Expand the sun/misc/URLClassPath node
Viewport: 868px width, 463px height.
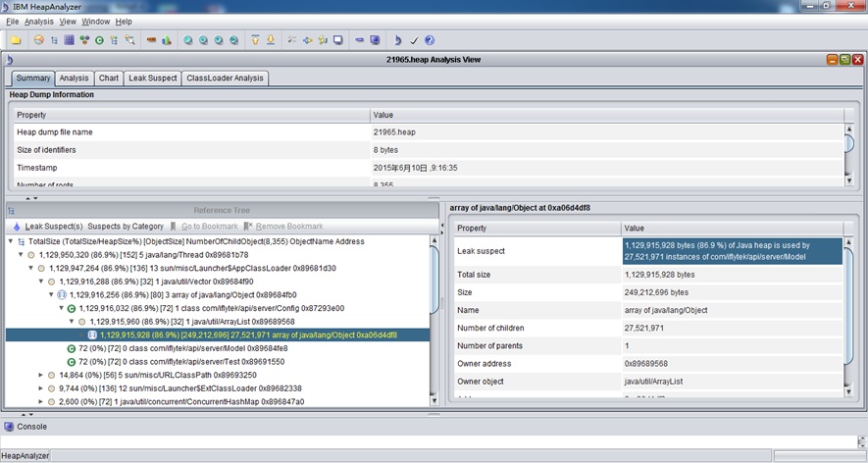41,375
